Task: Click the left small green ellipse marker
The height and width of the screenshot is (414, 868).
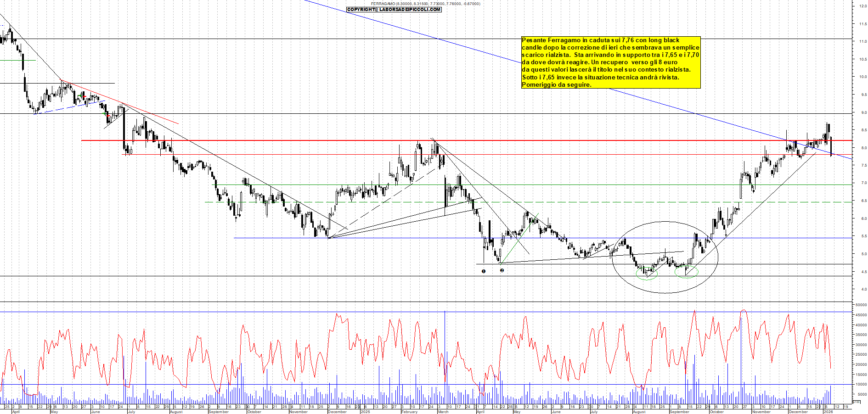Action: 647,274
